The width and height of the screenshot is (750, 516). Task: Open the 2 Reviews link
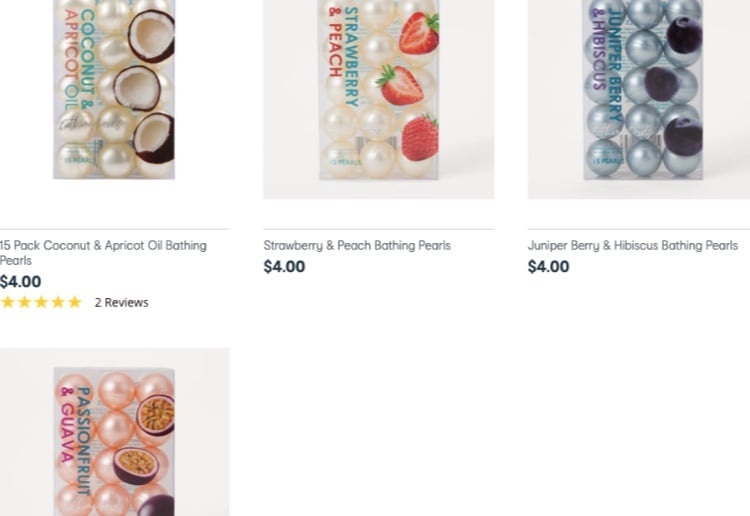[121, 302]
